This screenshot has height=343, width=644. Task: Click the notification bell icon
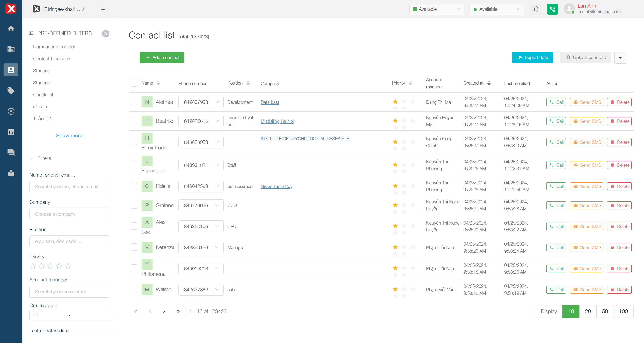pyautogui.click(x=536, y=9)
